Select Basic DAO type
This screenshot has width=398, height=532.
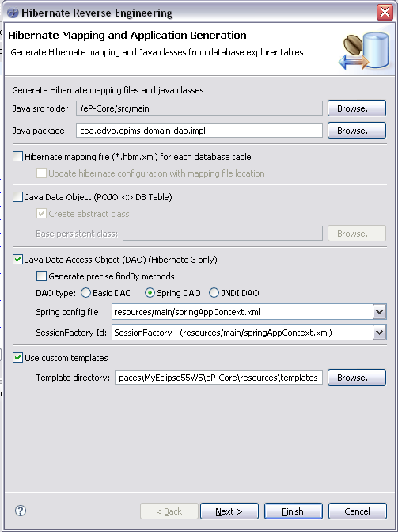click(85, 293)
